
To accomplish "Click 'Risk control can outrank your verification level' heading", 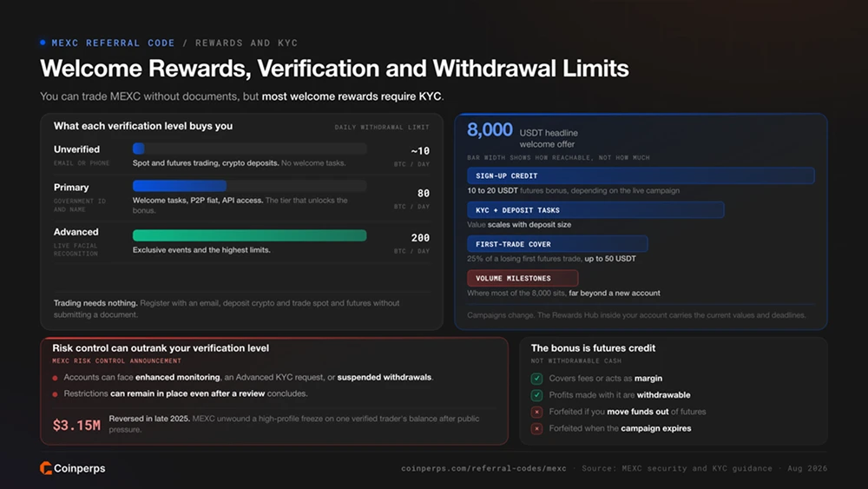I will pos(161,347).
